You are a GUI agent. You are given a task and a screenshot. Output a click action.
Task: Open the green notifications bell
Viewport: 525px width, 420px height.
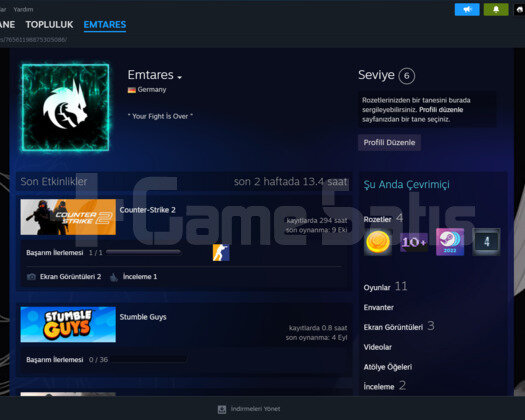tap(496, 9)
